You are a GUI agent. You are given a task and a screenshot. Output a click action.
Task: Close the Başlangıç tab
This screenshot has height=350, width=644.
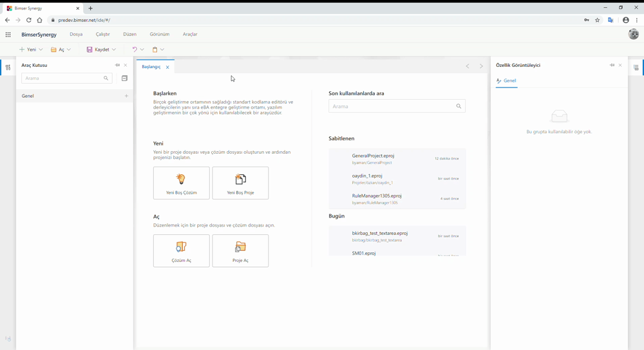[x=167, y=67]
